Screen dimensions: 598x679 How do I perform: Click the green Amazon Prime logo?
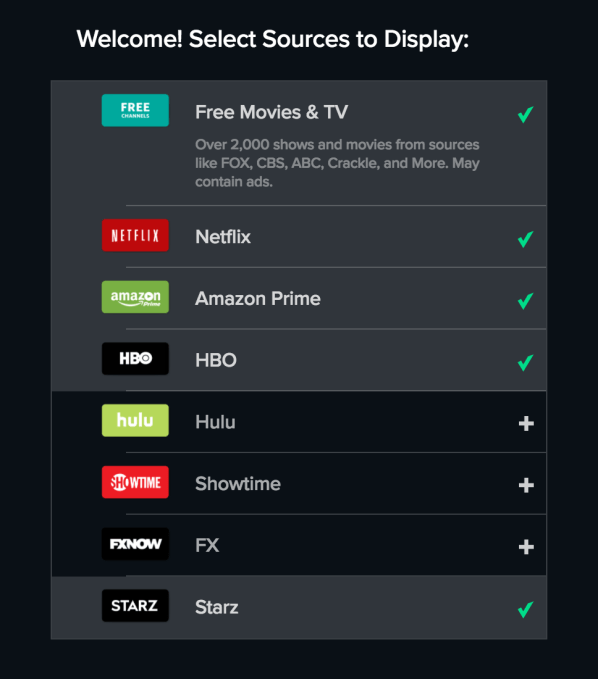click(x=135, y=297)
